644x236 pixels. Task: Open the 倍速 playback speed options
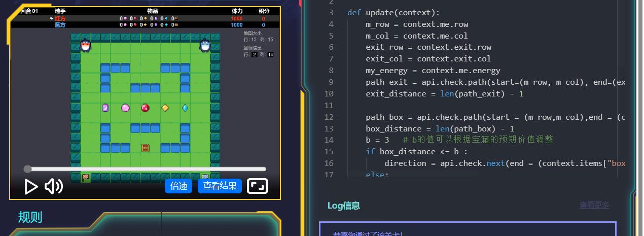tap(178, 186)
